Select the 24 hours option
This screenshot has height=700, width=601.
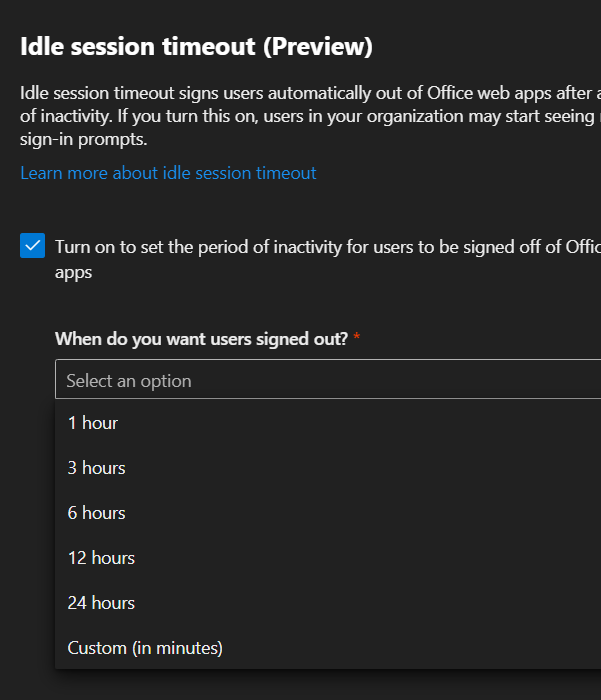(x=101, y=603)
